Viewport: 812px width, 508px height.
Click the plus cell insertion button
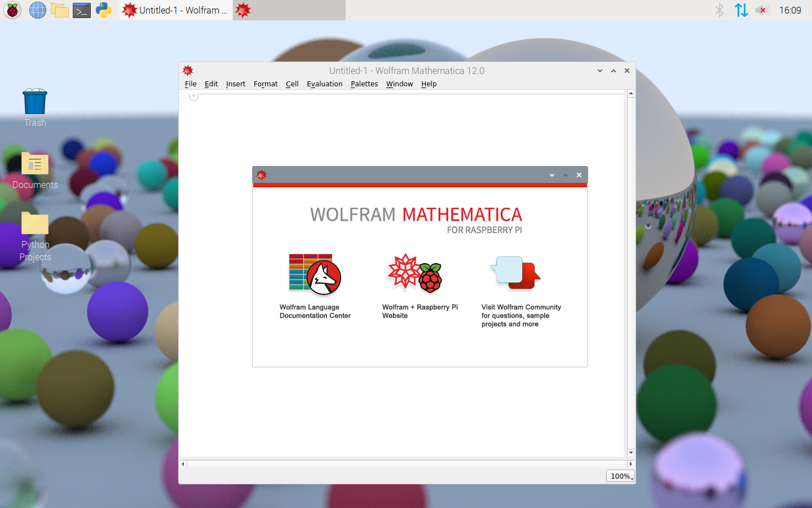tap(193, 96)
